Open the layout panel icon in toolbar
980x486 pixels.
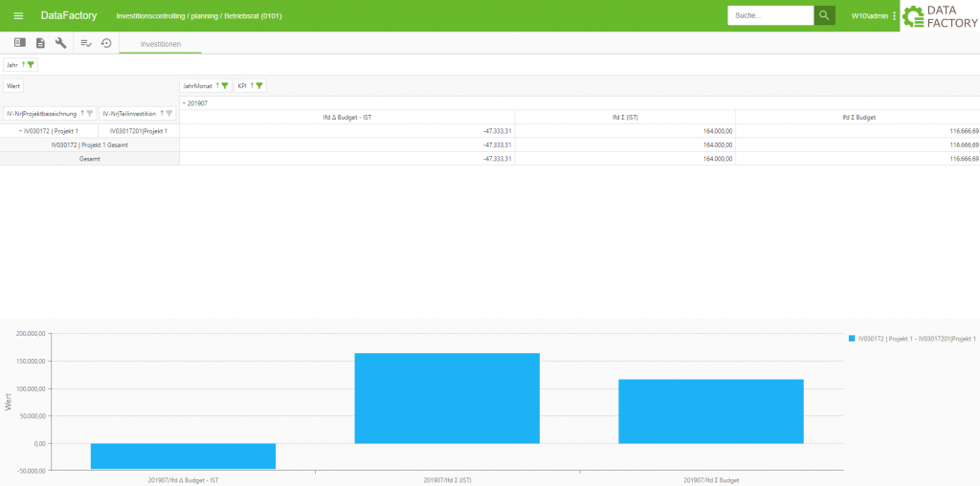point(20,43)
